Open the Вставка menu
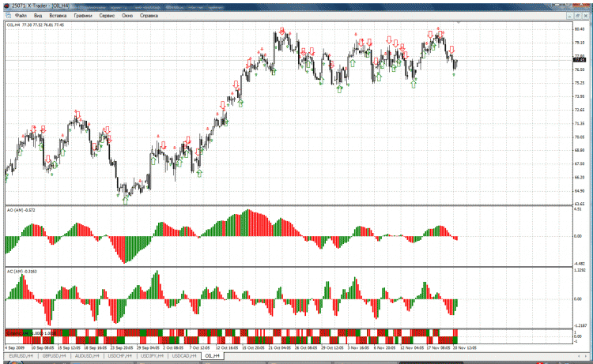The width and height of the screenshot is (593, 364). tap(58, 15)
